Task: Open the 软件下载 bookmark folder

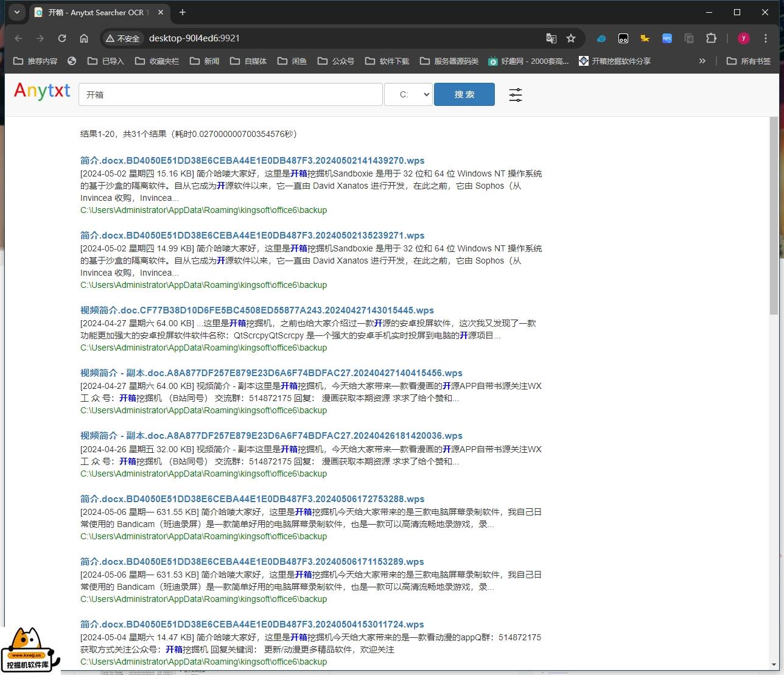Action: click(387, 61)
